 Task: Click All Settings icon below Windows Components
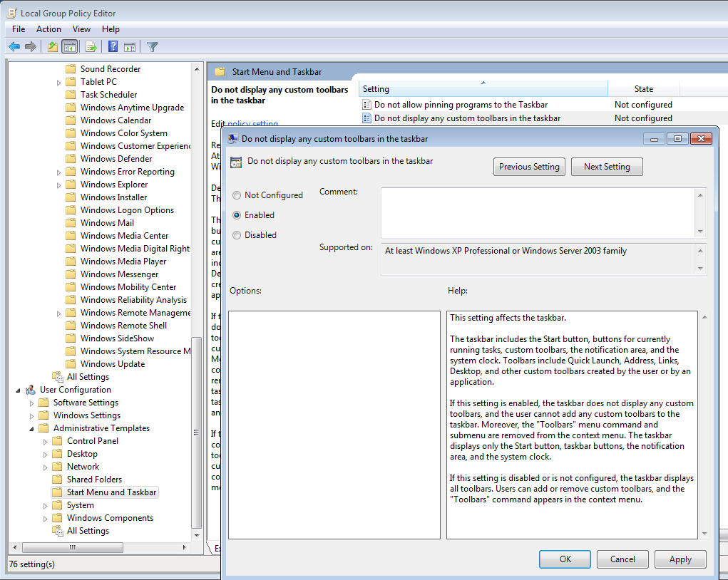pyautogui.click(x=58, y=530)
